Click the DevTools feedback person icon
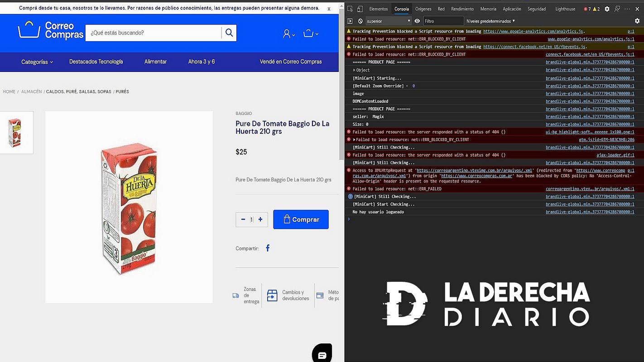 (617, 9)
